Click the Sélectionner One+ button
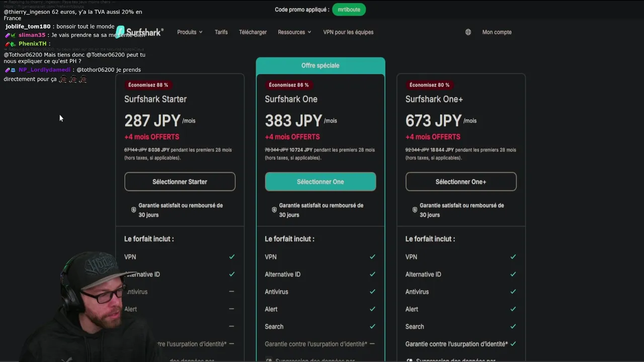Screen dimensions: 644x362 (x=461, y=182)
